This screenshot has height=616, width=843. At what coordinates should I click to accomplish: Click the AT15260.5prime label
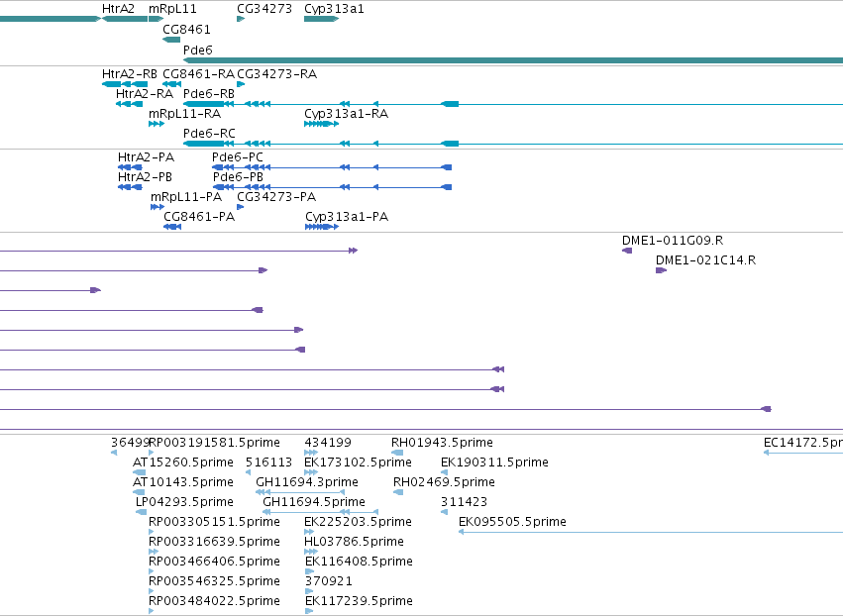pos(183,462)
